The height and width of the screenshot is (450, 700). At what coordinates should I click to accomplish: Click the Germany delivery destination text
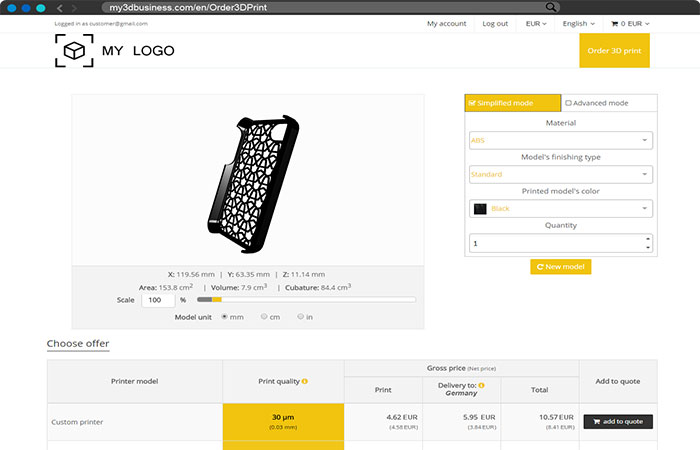pyautogui.click(x=461, y=393)
